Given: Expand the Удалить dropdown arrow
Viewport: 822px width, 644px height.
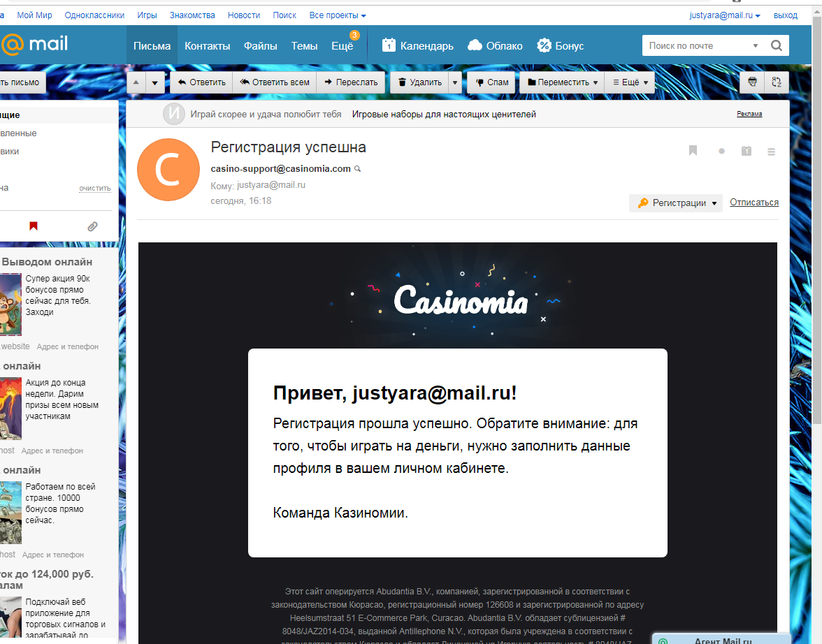Looking at the screenshot, I should [456, 82].
